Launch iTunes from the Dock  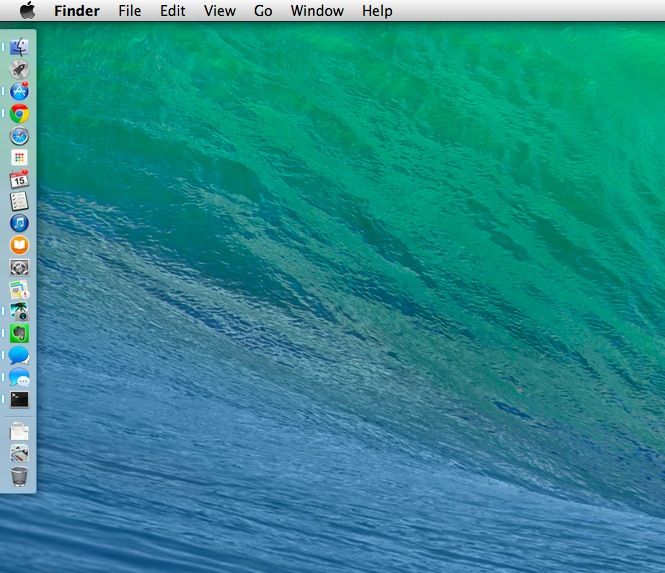coord(19,223)
